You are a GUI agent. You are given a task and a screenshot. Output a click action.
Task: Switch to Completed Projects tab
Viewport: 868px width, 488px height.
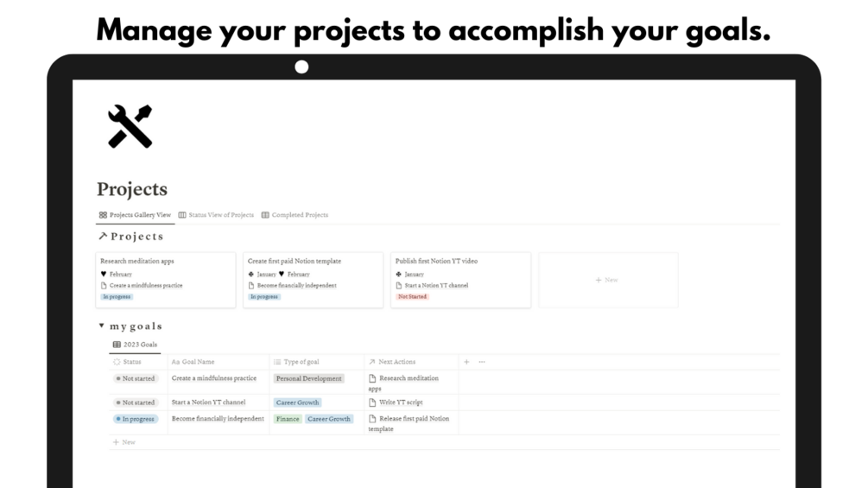click(x=299, y=215)
